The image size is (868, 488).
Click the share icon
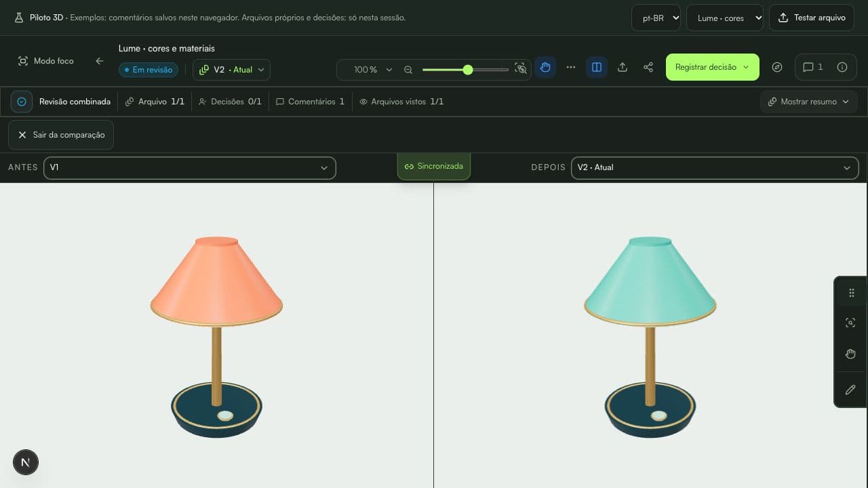pos(648,67)
